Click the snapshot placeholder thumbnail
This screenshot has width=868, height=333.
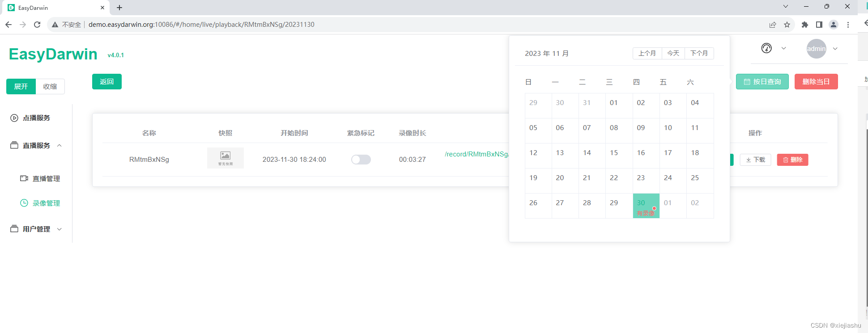[226, 158]
